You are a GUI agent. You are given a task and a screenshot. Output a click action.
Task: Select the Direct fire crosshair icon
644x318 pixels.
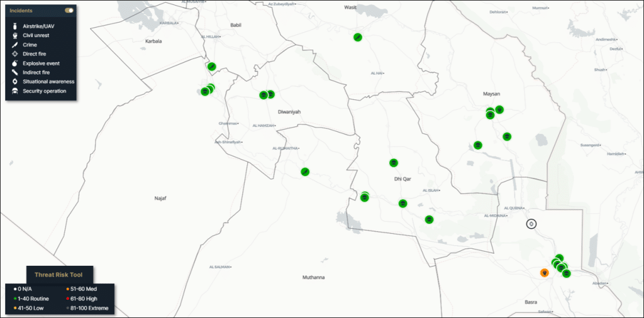tap(14, 54)
